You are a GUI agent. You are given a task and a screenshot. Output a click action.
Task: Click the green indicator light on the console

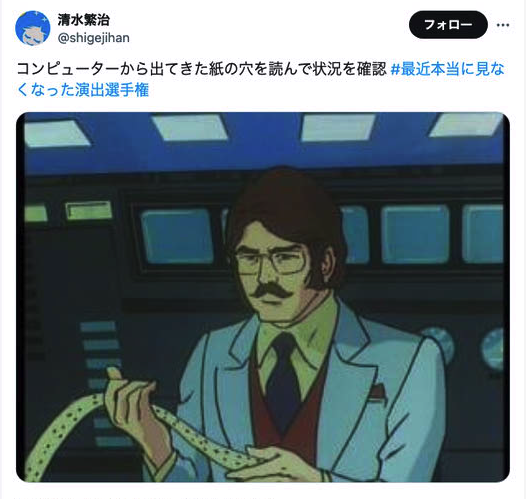click(x=89, y=210)
